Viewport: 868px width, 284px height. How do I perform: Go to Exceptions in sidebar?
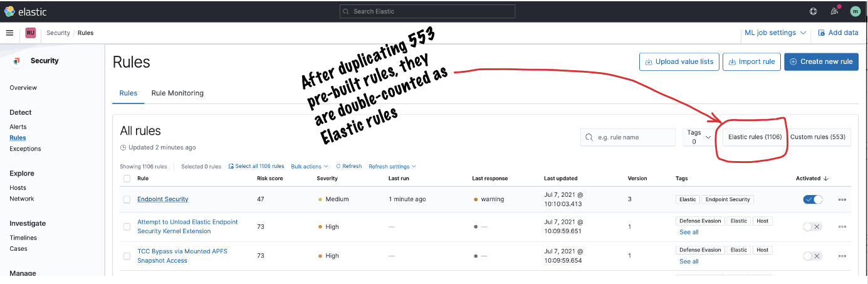pyautogui.click(x=25, y=149)
